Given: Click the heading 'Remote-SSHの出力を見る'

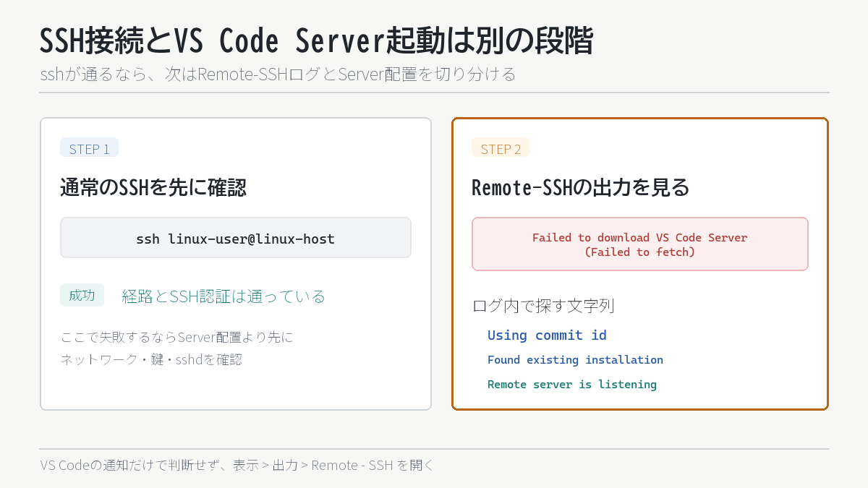Looking at the screenshot, I should click(x=580, y=188).
